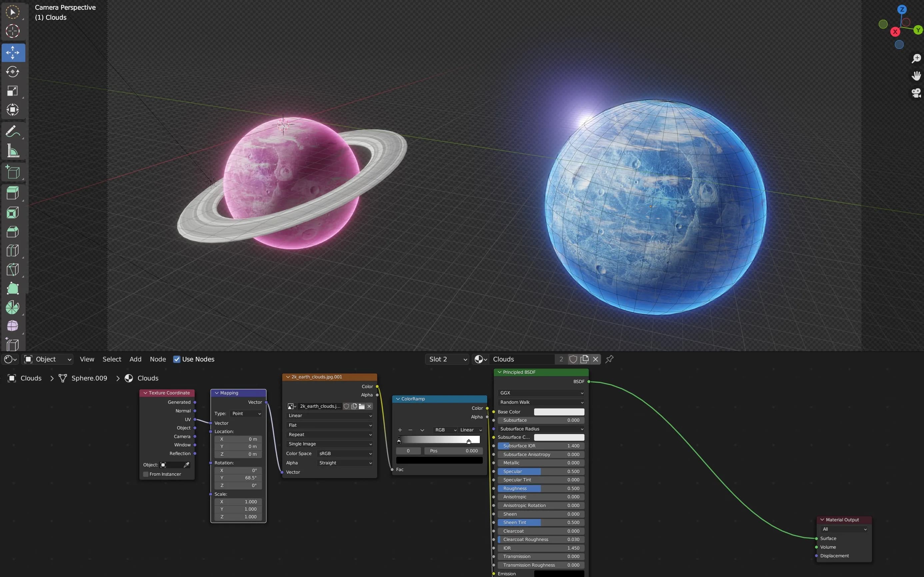This screenshot has width=924, height=577.
Task: Click the eyedropper in Texture Coordinate node
Action: (x=186, y=465)
